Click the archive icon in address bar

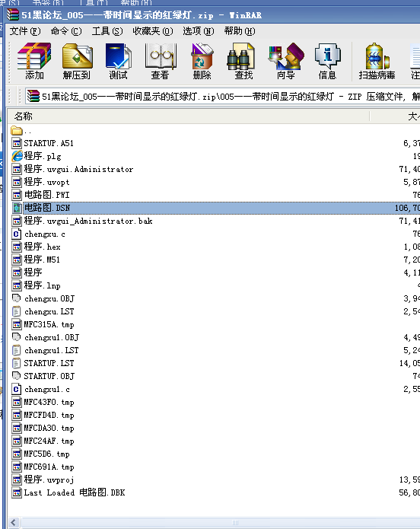click(33, 96)
